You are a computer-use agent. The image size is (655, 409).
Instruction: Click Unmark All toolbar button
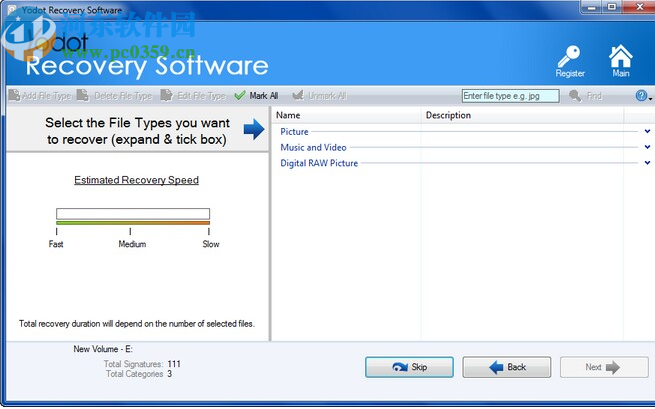click(x=320, y=96)
